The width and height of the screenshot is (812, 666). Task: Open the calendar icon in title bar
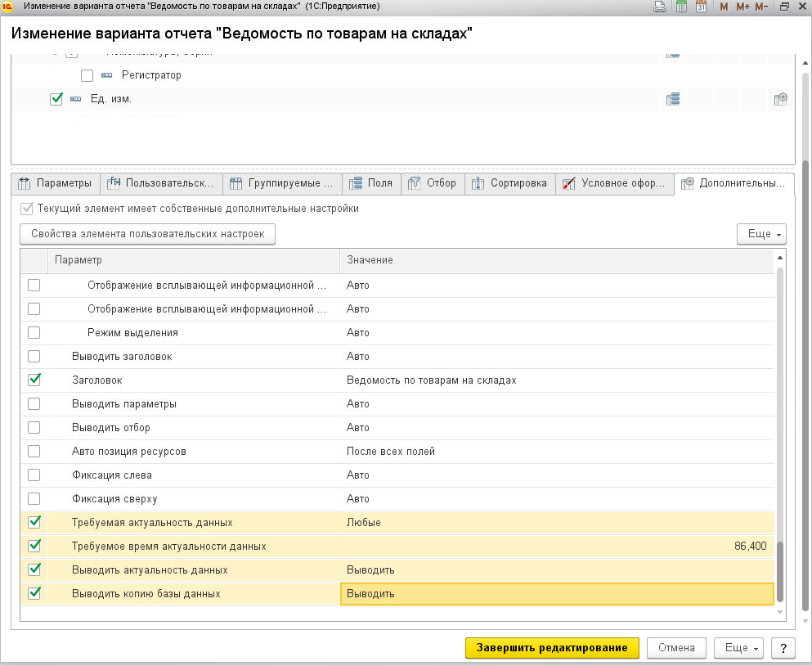(701, 7)
